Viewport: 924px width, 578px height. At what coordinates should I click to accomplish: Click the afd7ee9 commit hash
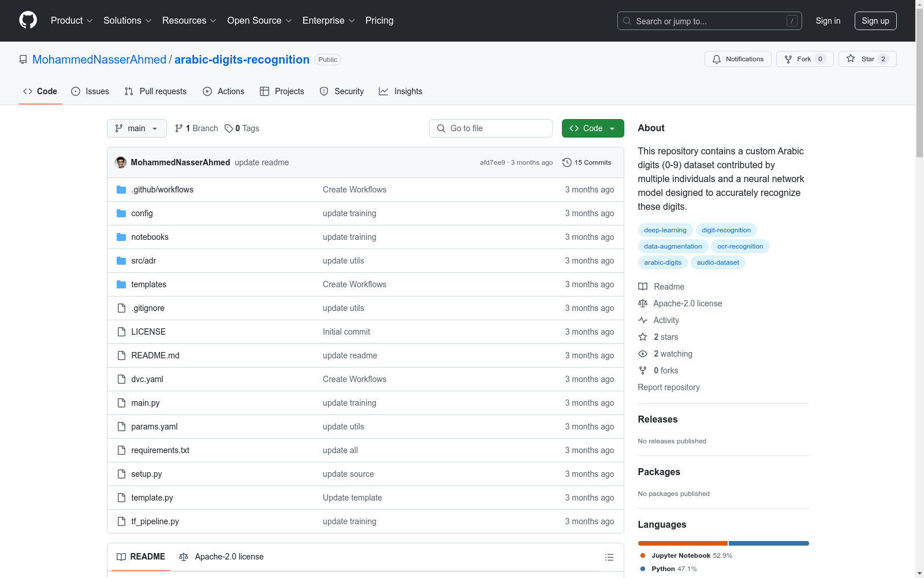coord(493,162)
